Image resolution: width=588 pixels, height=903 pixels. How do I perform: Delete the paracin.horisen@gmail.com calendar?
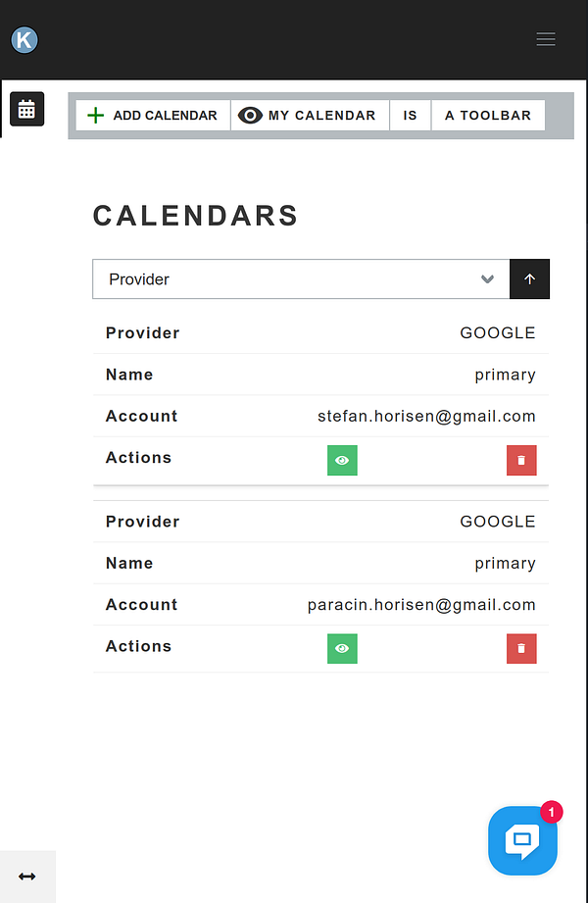click(521, 648)
